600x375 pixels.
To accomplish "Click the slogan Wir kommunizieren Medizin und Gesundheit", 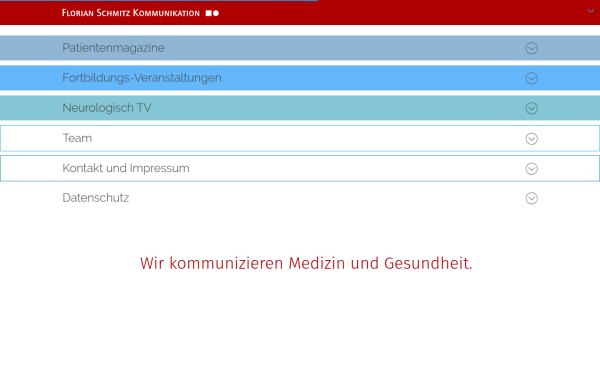I will (x=306, y=264).
